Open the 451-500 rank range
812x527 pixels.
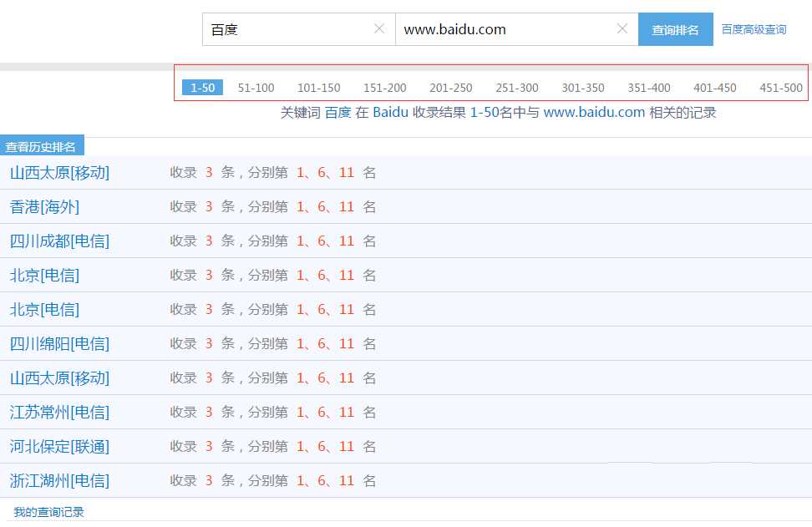click(780, 87)
